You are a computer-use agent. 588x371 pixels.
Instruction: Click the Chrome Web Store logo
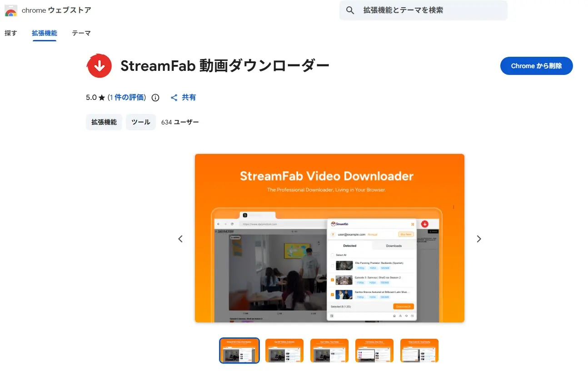[11, 10]
